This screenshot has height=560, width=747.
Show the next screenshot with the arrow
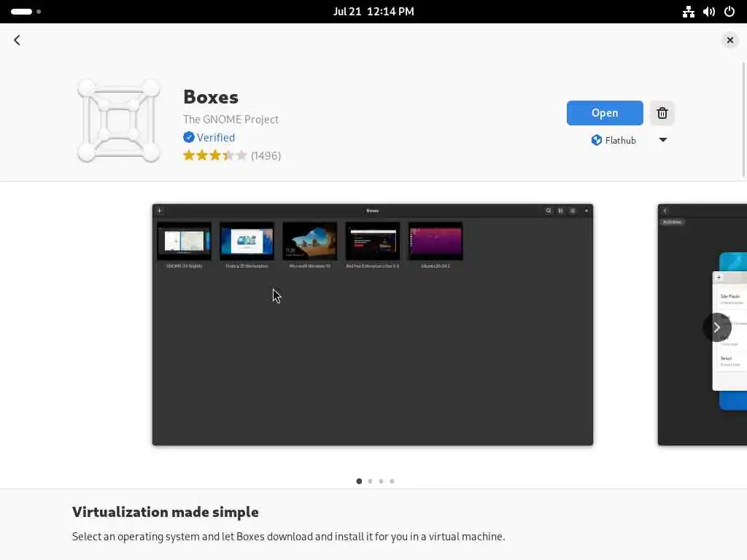point(716,327)
